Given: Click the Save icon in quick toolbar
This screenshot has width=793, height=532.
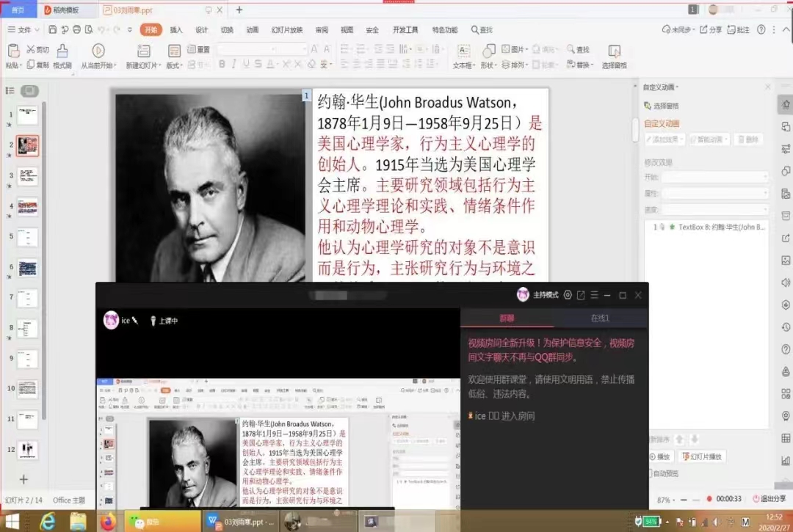Looking at the screenshot, I should coord(52,30).
